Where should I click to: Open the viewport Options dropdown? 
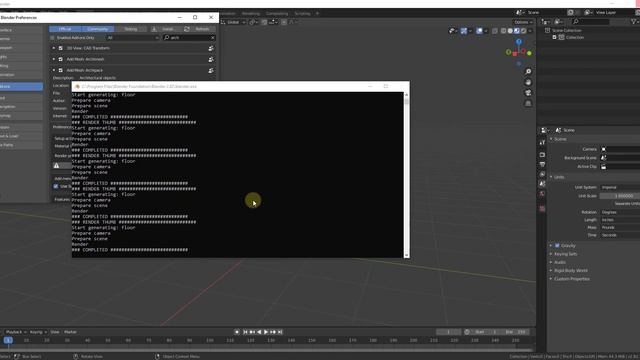pyautogui.click(x=523, y=22)
